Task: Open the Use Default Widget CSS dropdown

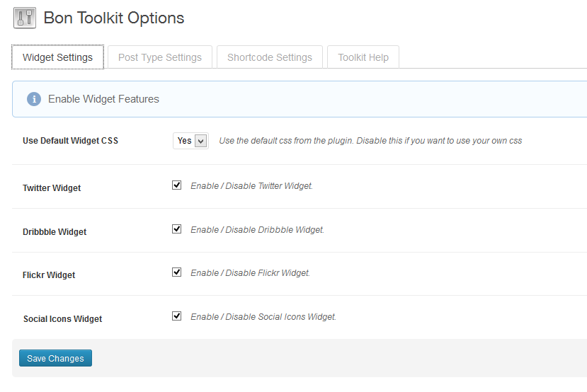Action: (190, 141)
